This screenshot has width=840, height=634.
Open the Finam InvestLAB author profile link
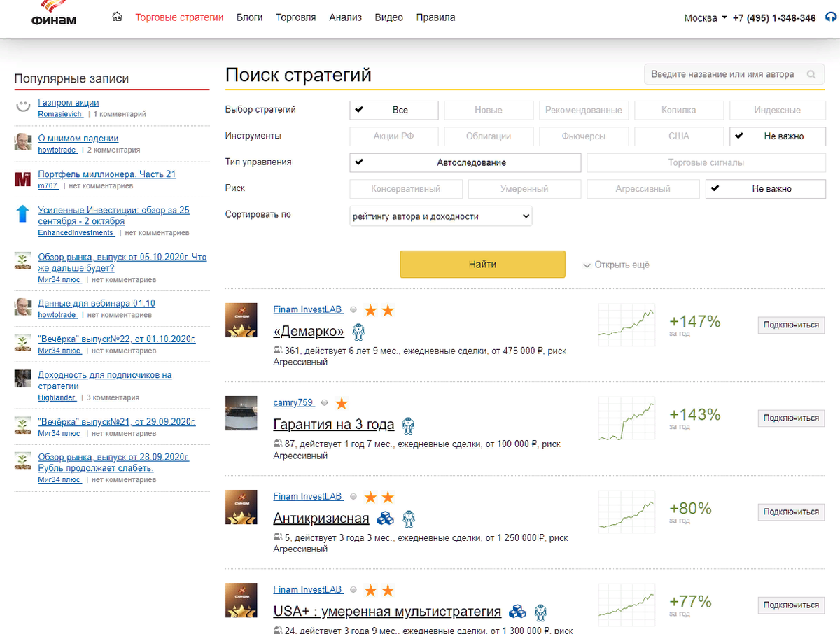(x=308, y=309)
